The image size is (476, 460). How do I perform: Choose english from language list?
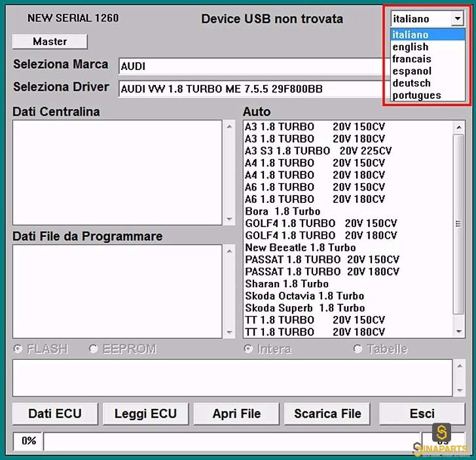point(428,46)
